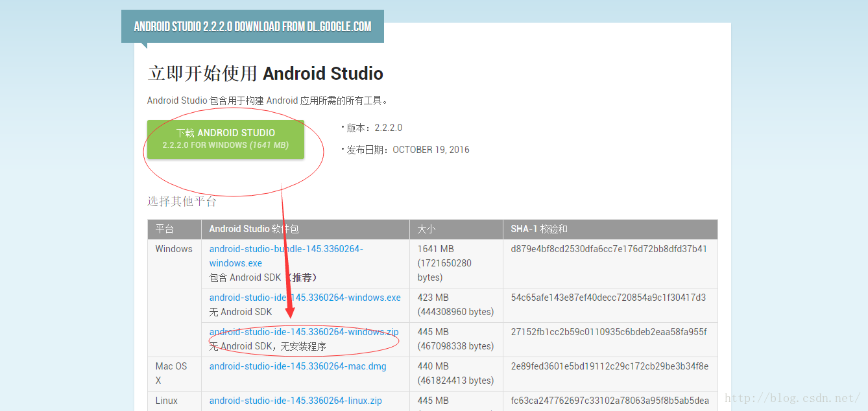Screen dimensions: 868x411
Task: Select the text '选择其他平台'
Action: [182, 202]
